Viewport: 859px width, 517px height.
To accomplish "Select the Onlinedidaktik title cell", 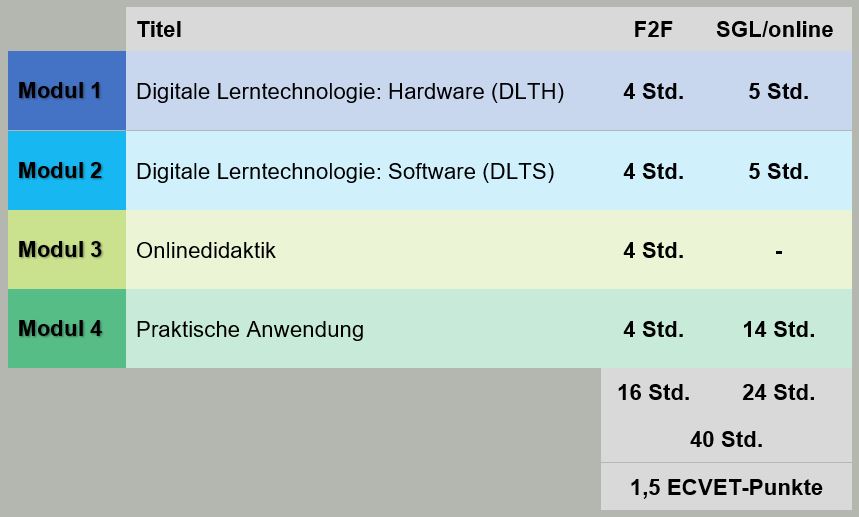I will [x=206, y=250].
